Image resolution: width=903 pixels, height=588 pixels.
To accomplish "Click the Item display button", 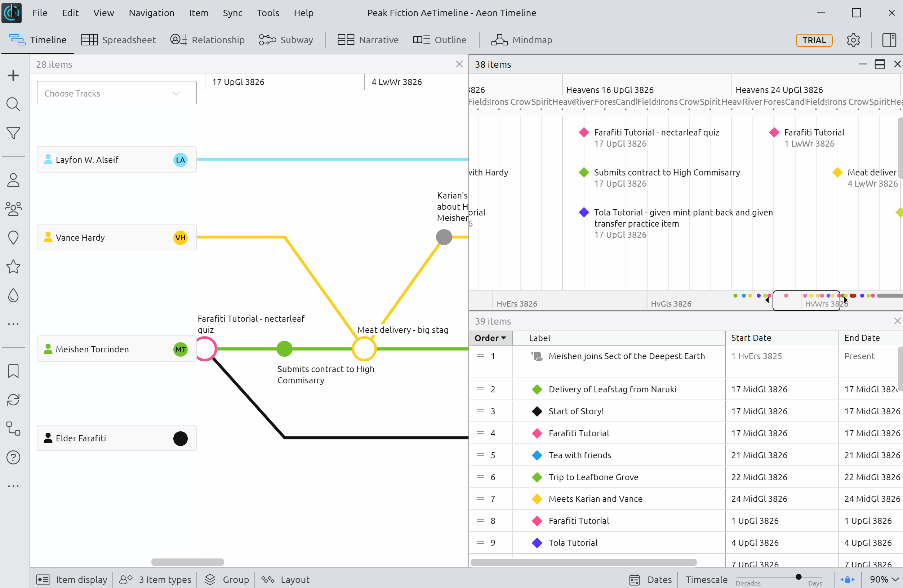I will [x=72, y=579].
